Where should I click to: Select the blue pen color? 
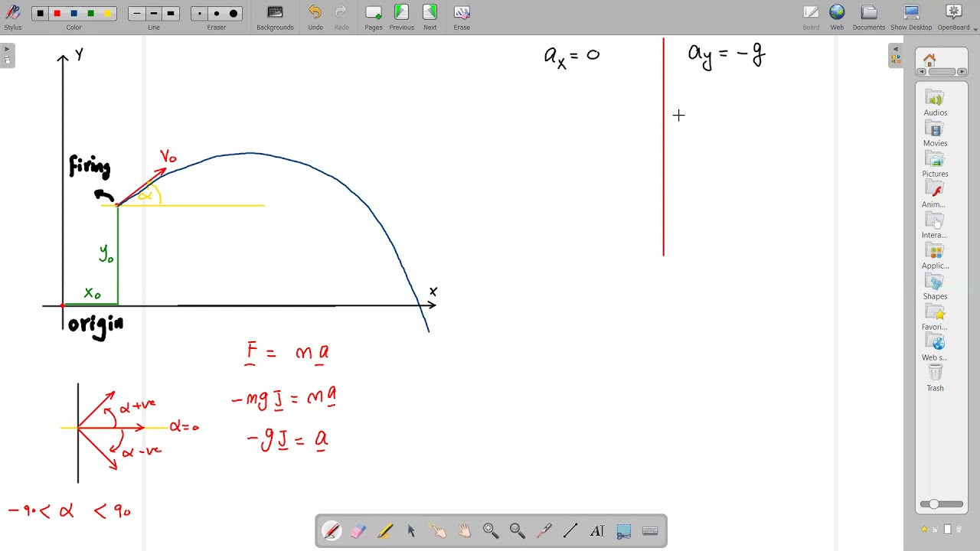click(73, 13)
